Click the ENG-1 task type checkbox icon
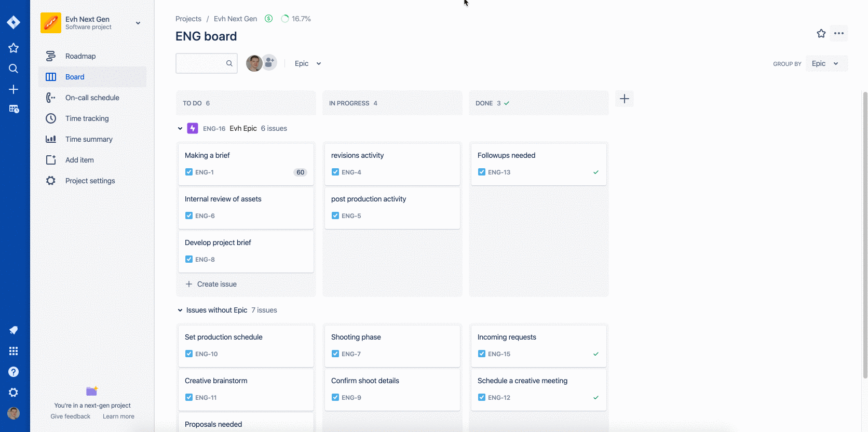 pyautogui.click(x=189, y=172)
